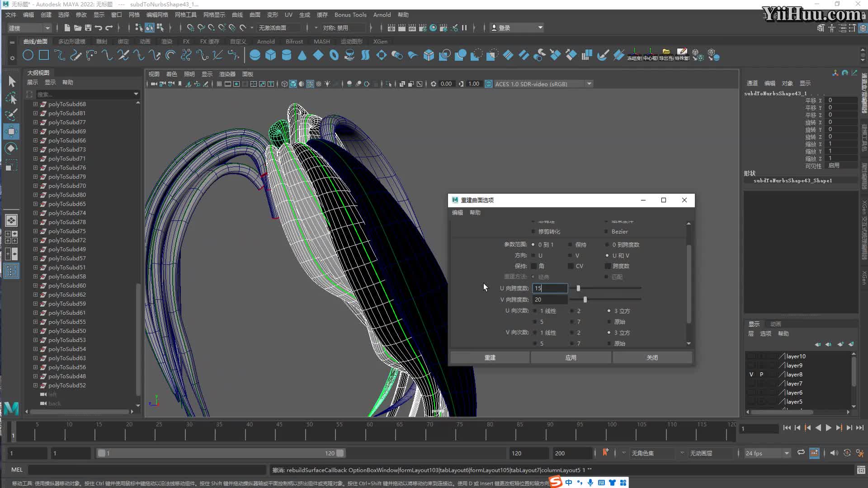Open the 曲面 menu

tap(255, 15)
